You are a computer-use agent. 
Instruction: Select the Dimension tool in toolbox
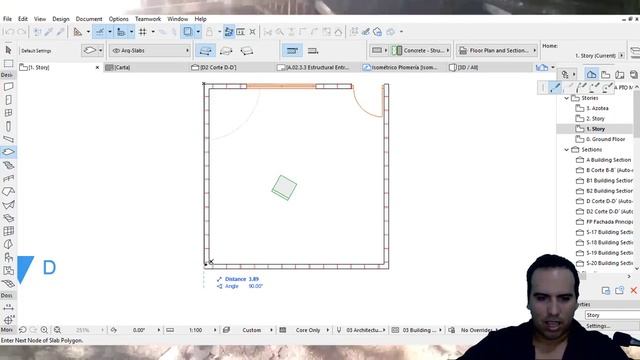pyautogui.click(x=8, y=307)
